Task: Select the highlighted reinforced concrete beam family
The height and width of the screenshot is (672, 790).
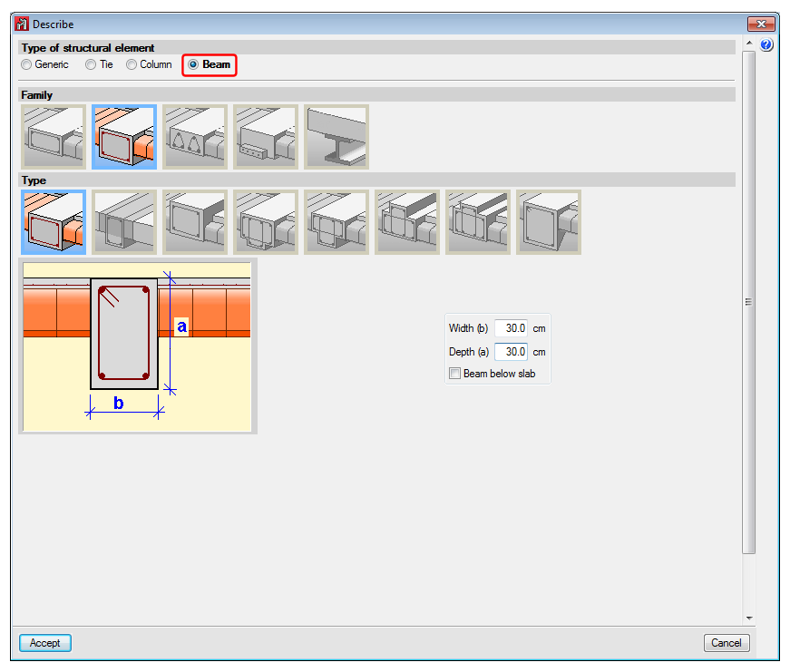Action: pyautogui.click(x=124, y=137)
